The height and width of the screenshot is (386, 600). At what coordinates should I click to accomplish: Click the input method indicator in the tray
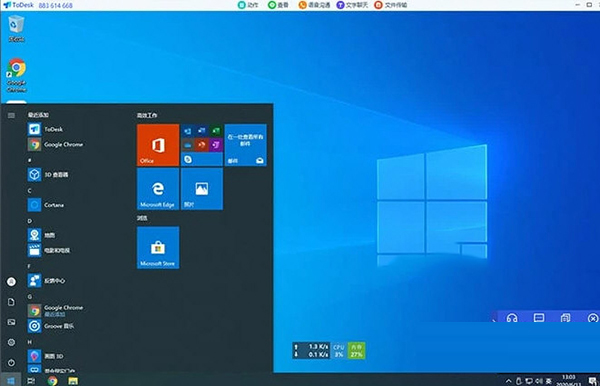(548, 381)
